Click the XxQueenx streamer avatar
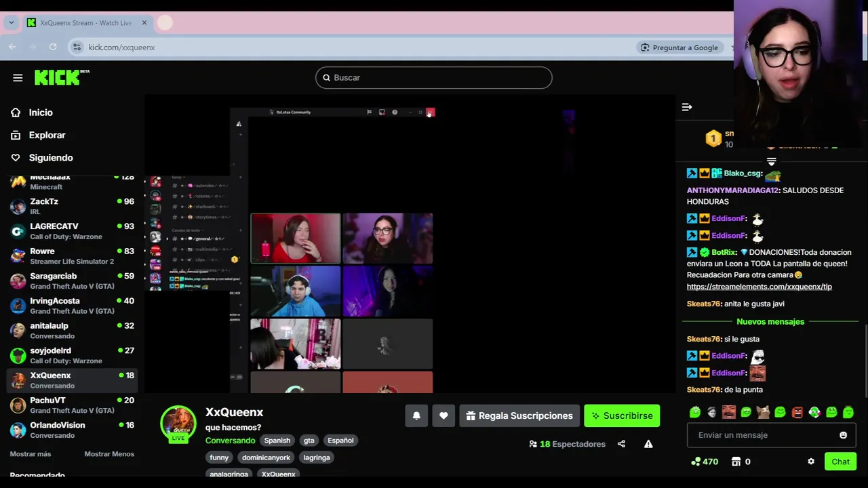 178,424
